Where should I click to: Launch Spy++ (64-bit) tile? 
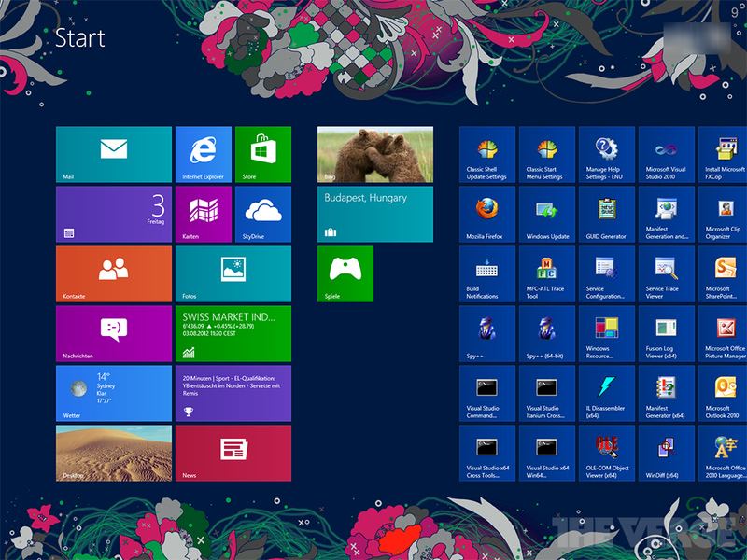click(x=547, y=334)
